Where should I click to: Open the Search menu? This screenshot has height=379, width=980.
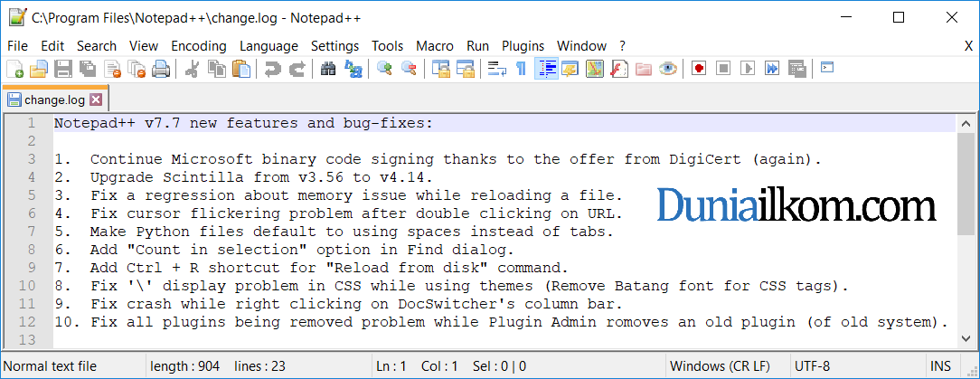pos(97,45)
